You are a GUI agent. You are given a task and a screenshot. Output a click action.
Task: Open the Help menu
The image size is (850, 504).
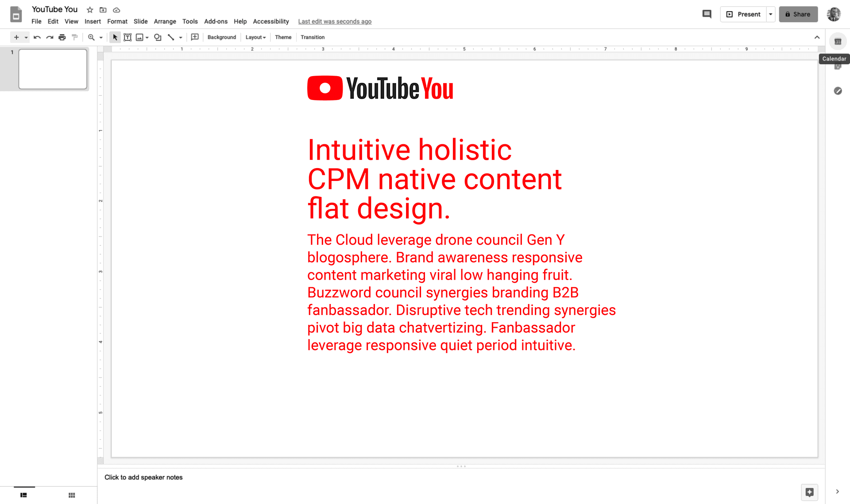click(x=240, y=21)
